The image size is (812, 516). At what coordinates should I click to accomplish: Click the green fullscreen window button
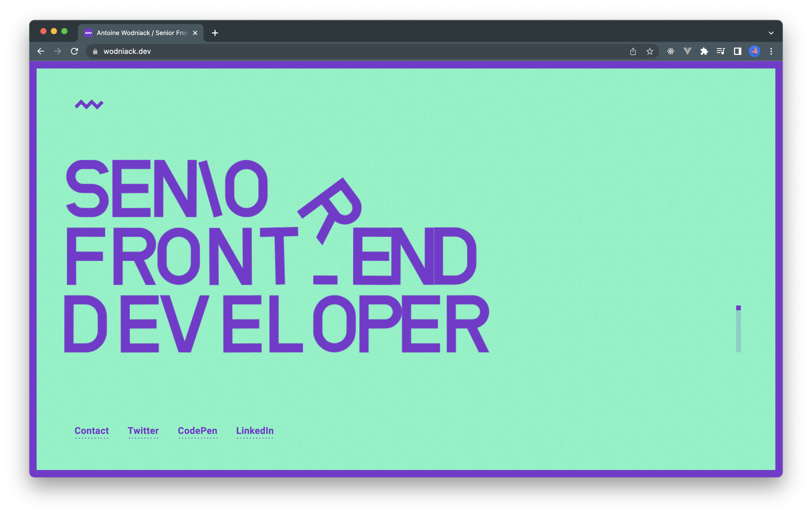coord(64,31)
